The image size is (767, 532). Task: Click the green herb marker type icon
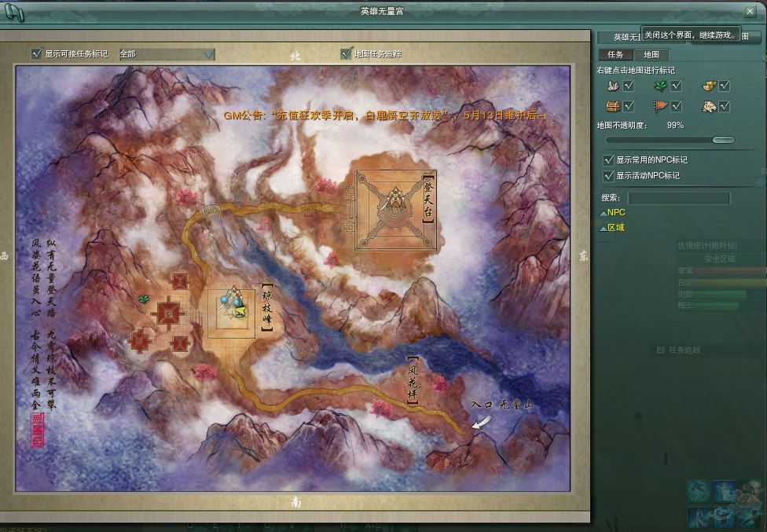(x=661, y=86)
